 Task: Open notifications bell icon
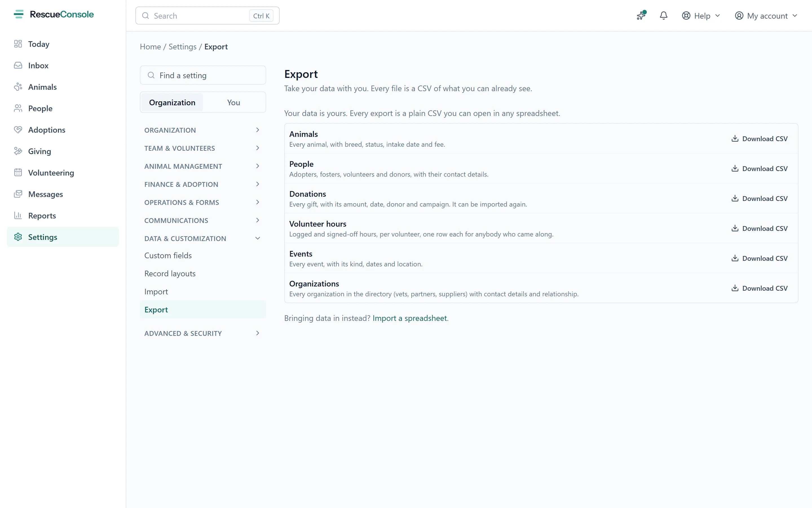click(663, 16)
